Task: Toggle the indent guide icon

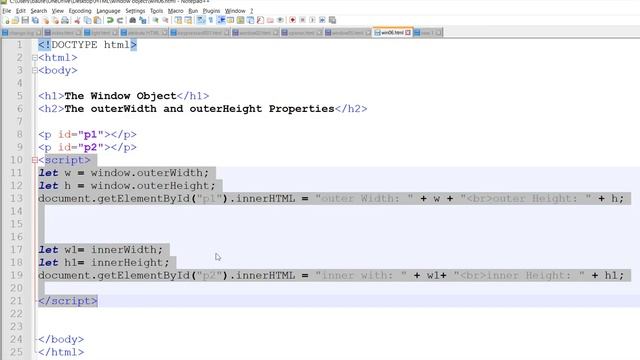Action: click(x=221, y=20)
